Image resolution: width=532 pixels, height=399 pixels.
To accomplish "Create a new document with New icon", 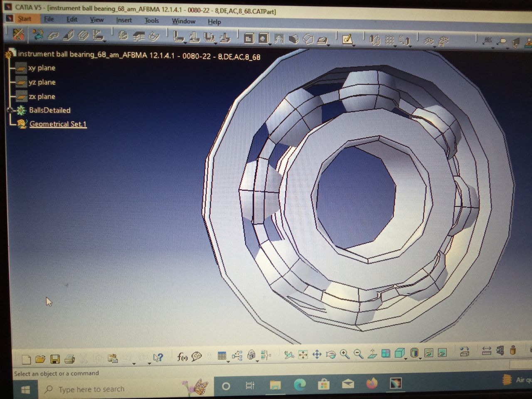I will tap(26, 359).
